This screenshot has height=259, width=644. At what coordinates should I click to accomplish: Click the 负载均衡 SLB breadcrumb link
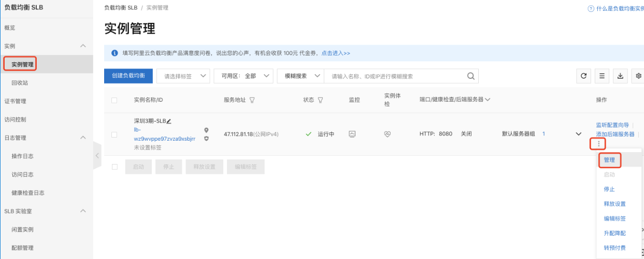tap(121, 8)
